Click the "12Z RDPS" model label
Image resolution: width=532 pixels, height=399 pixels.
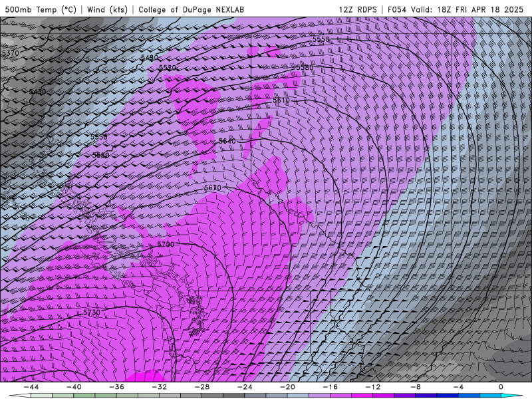point(358,9)
